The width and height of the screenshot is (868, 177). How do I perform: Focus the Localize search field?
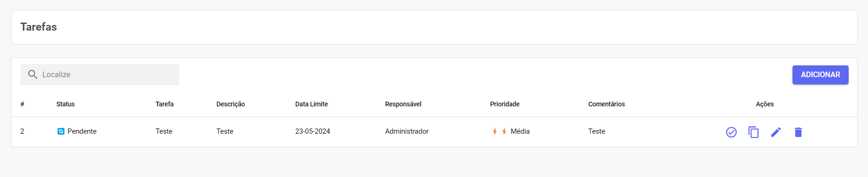(x=100, y=74)
